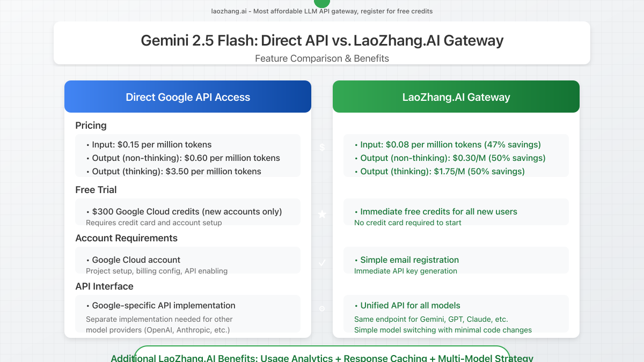This screenshot has height=362, width=644.
Task: Click Input: $0.15 per million tokens
Action: (x=149, y=145)
